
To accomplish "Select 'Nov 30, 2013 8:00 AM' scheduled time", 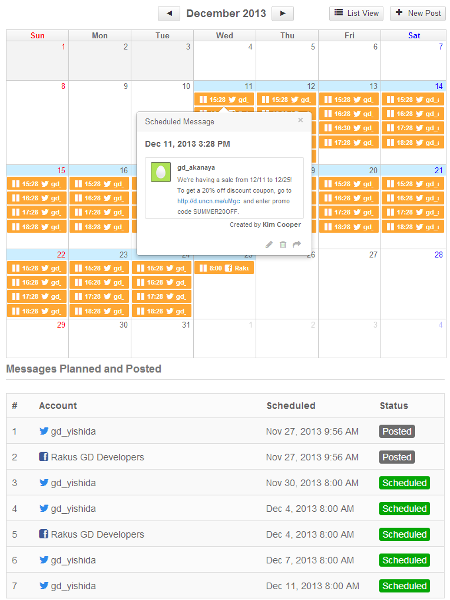I will click(312, 483).
